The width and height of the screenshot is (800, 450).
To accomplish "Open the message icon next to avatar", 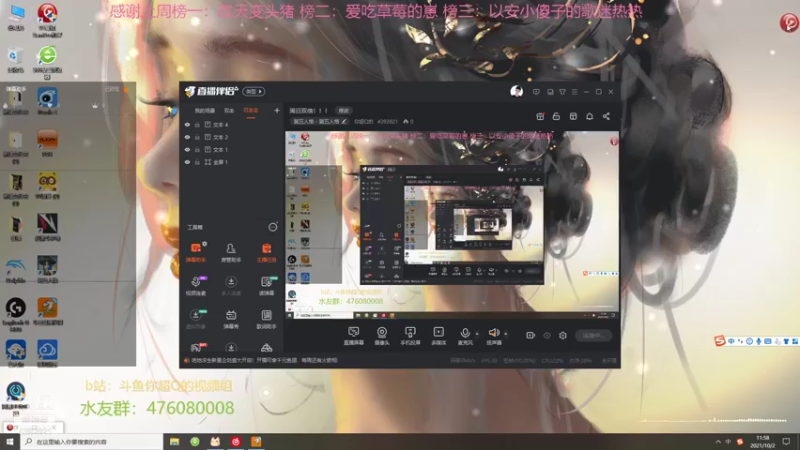I will [x=536, y=92].
